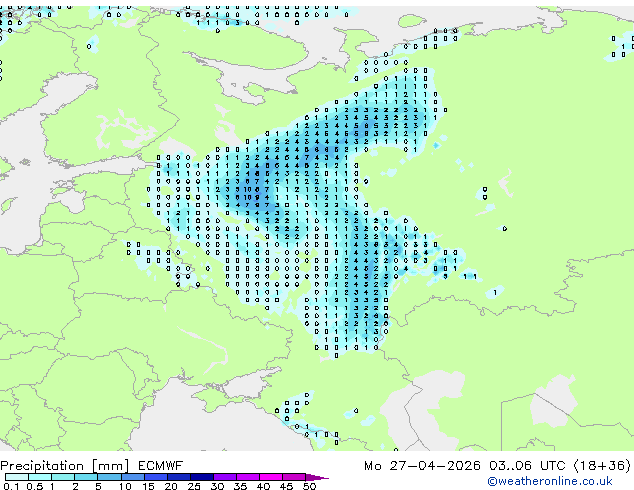Select the legend swatch for 0.5 to 1 mm

point(40,477)
